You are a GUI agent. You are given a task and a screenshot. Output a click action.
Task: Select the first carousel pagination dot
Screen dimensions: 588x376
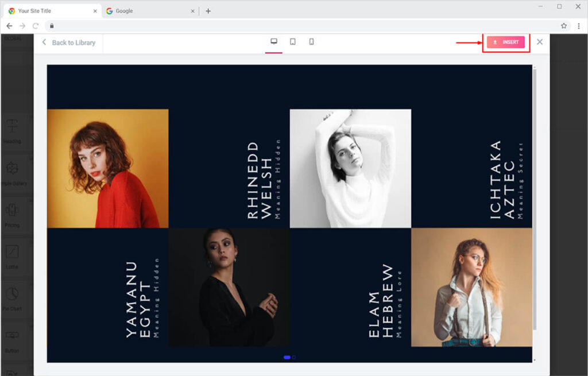(x=287, y=357)
